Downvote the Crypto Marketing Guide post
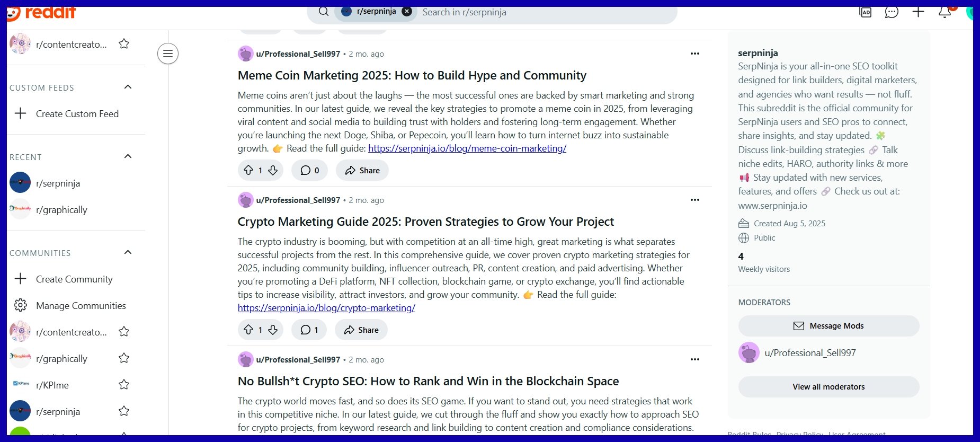This screenshot has width=980, height=442. coord(273,330)
